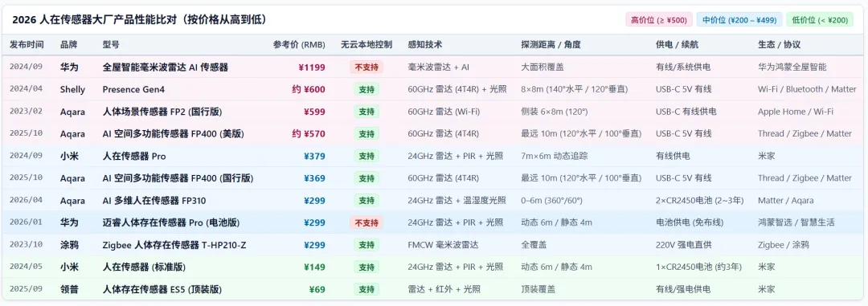Click the 大面积覆盖 cell
This screenshot has width=868, height=306.
[x=542, y=67]
